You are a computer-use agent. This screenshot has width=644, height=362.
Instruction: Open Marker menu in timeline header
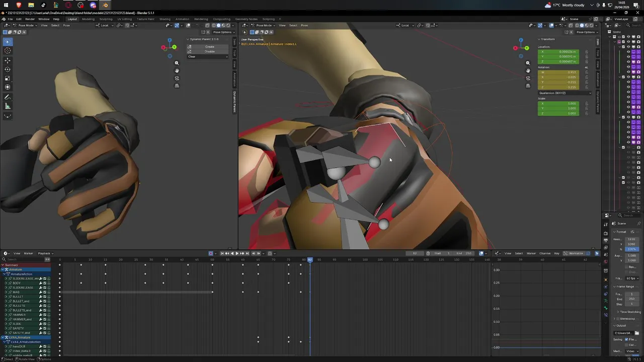(28, 253)
